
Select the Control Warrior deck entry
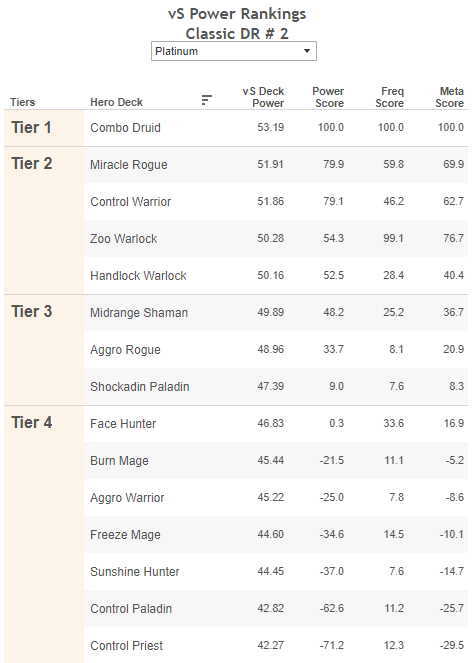coord(131,202)
